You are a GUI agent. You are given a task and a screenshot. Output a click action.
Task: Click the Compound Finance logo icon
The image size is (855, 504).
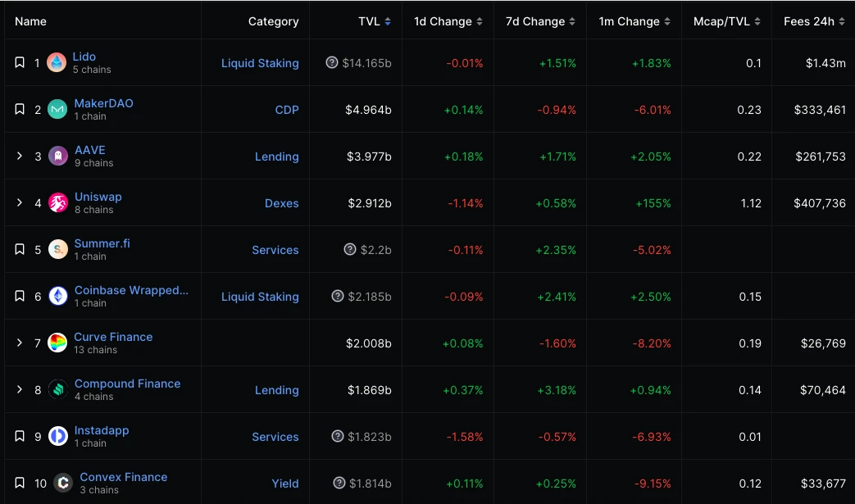57,389
